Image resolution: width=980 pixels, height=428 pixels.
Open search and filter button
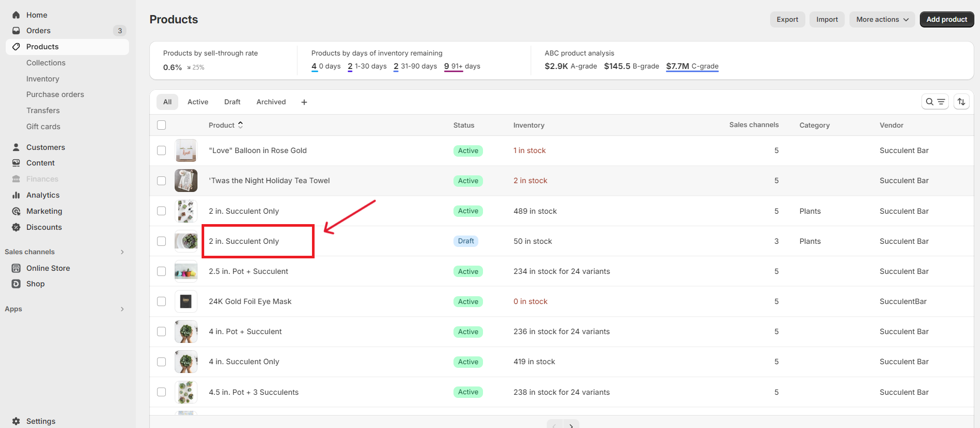point(935,102)
